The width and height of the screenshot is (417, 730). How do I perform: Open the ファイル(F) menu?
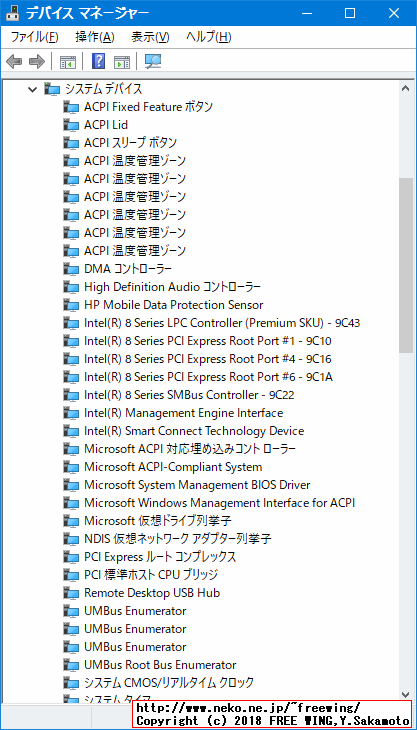pyautogui.click(x=34, y=37)
